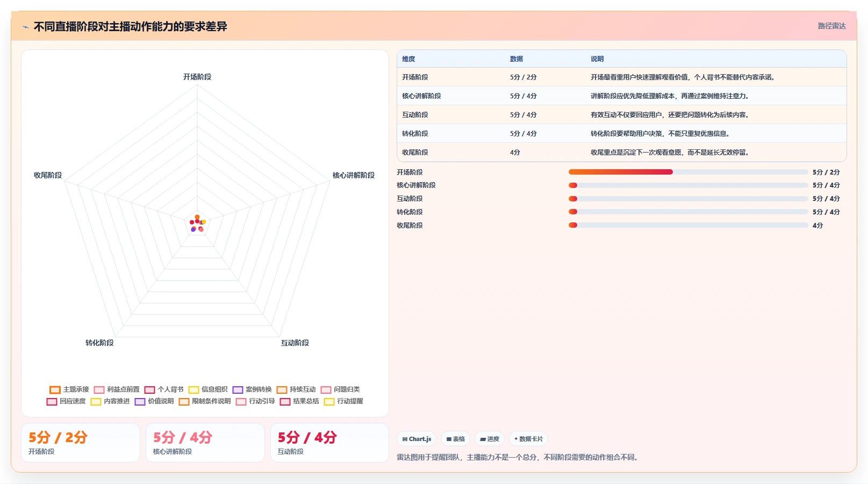Click the 开场阶段 radar axis label
The width and height of the screenshot is (868, 484).
point(197,77)
